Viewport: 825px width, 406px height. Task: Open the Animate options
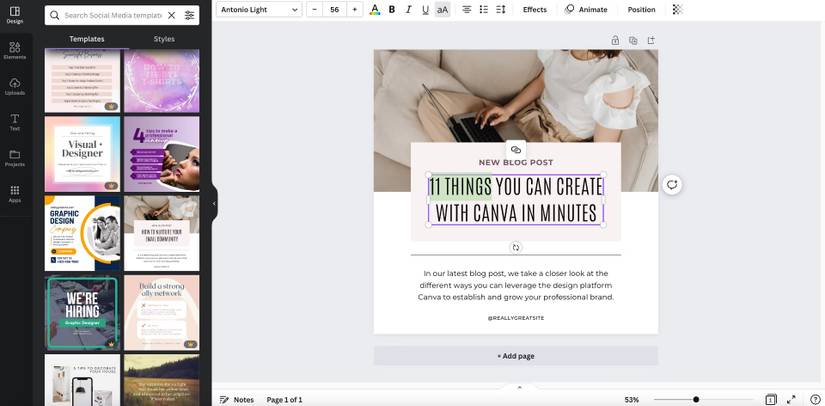coord(586,9)
